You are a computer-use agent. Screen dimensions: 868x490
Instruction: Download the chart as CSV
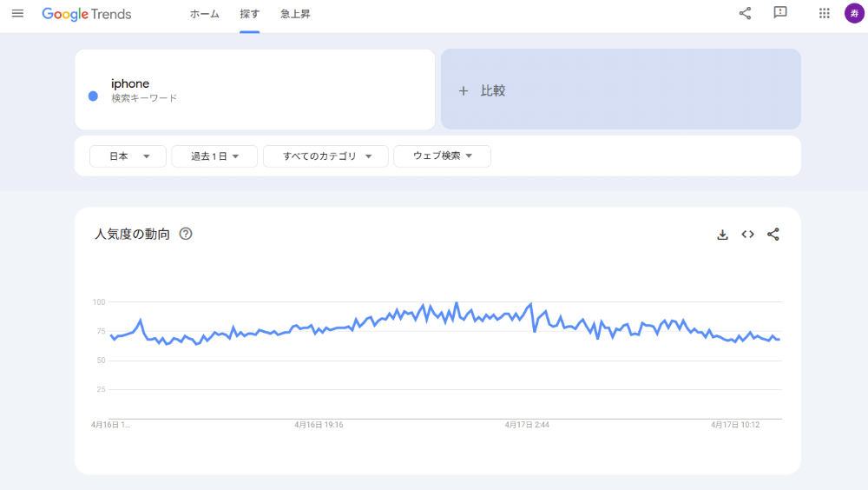click(722, 235)
